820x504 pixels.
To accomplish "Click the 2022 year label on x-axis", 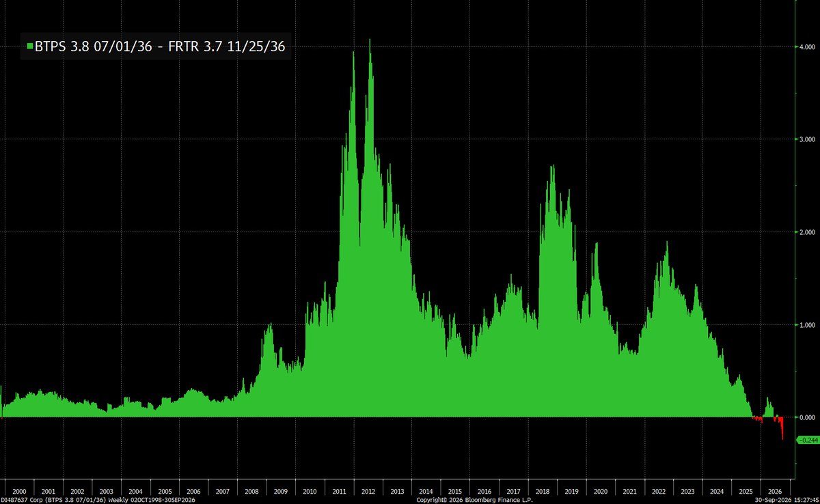I will point(659,491).
